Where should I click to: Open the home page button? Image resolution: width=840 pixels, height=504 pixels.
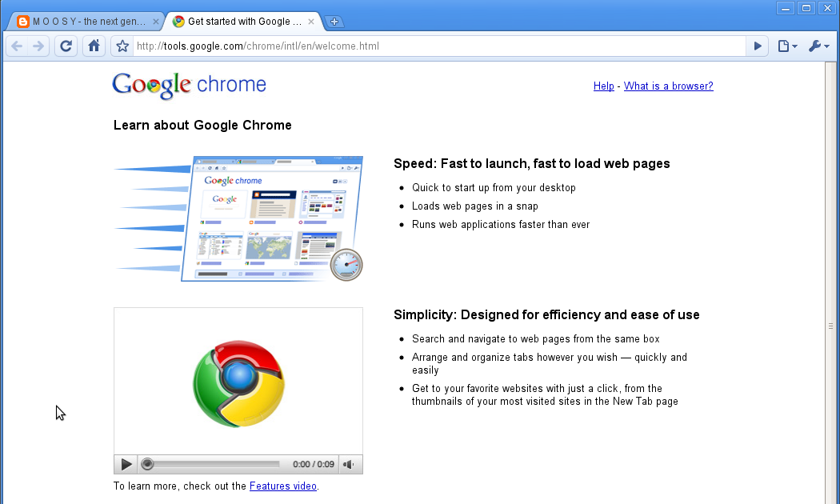point(94,46)
